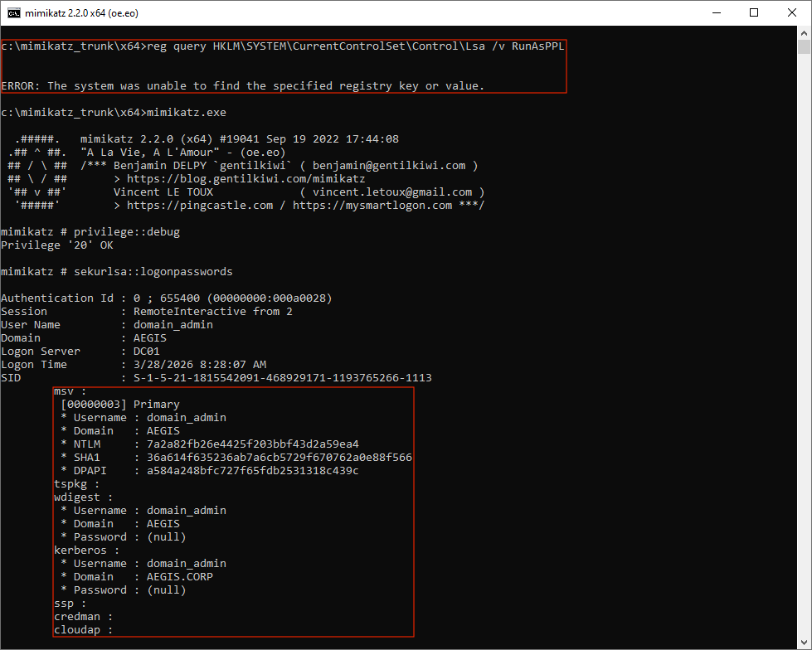Click the Logon Server value 'DC01'
This screenshot has height=650, width=812.
point(147,352)
